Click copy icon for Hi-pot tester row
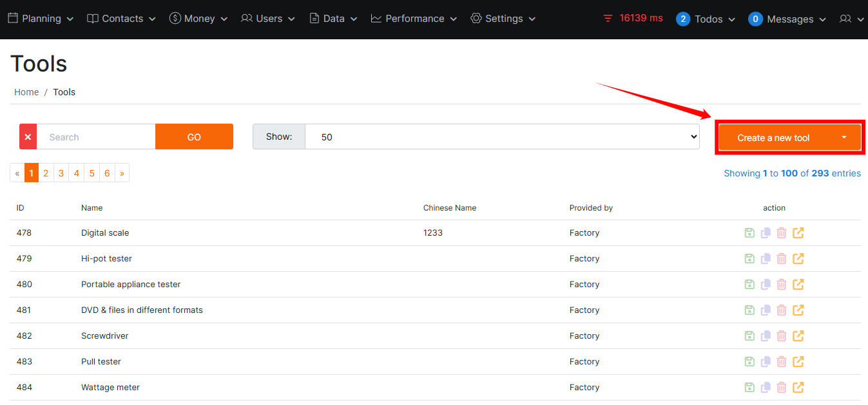This screenshot has width=868, height=405. pyautogui.click(x=766, y=259)
